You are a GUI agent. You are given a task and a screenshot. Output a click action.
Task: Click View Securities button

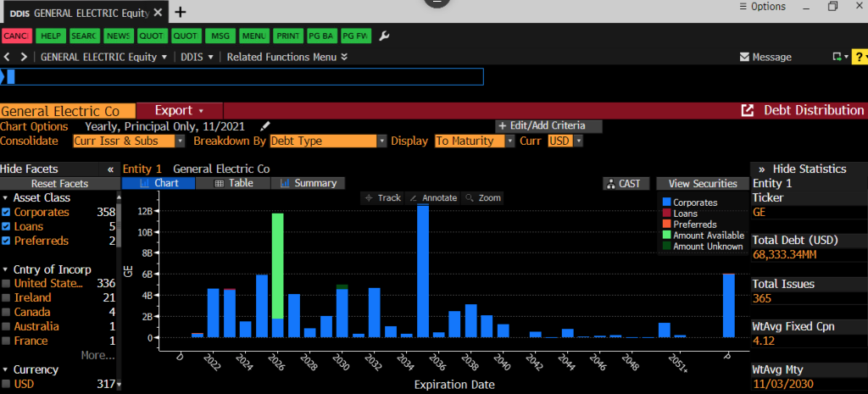pyautogui.click(x=703, y=184)
